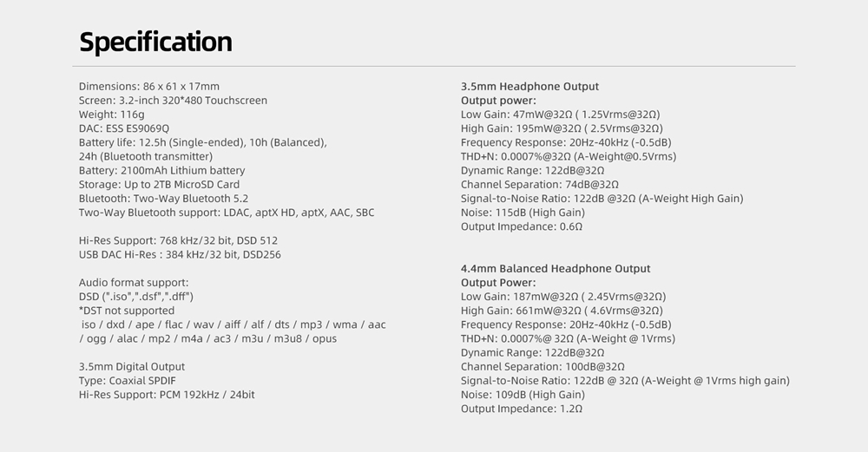This screenshot has height=452, width=868.
Task: Click the *DST not supported note
Action: tap(127, 311)
